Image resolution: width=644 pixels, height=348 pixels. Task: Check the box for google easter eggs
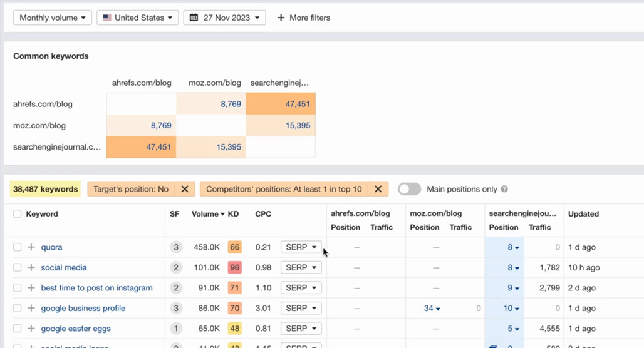pyautogui.click(x=18, y=329)
